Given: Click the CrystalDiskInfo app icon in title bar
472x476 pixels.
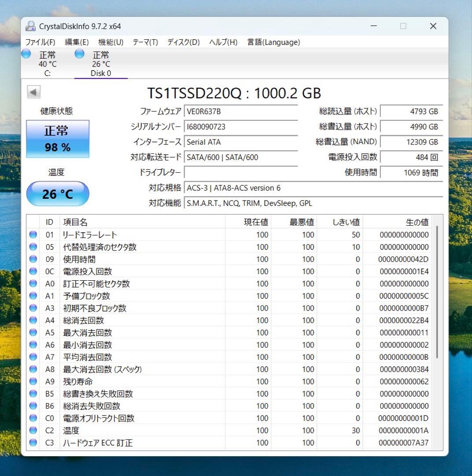Looking at the screenshot, I should pyautogui.click(x=30, y=26).
